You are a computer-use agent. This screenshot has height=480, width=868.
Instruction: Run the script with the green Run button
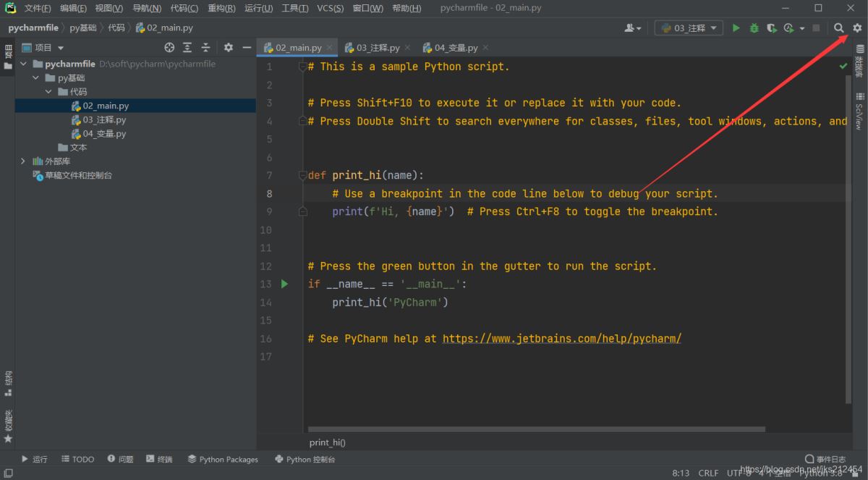[736, 28]
